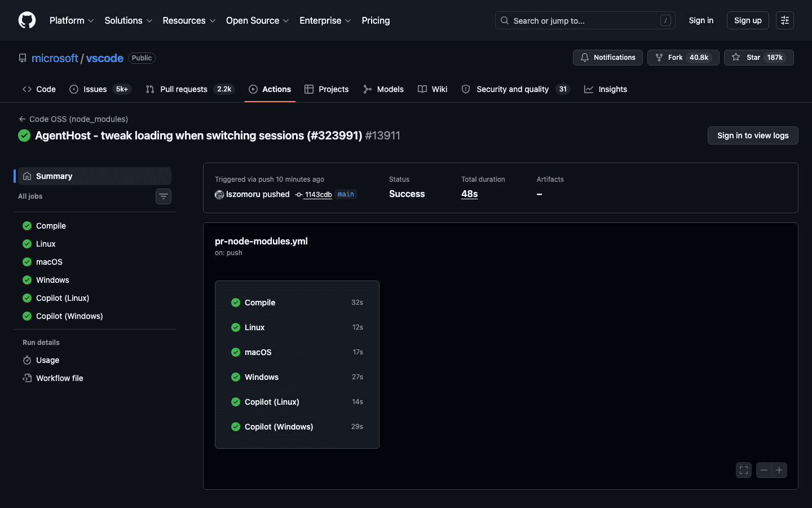The height and width of the screenshot is (508, 812).
Task: Open Compile job in sidebar
Action: (95, 226)
